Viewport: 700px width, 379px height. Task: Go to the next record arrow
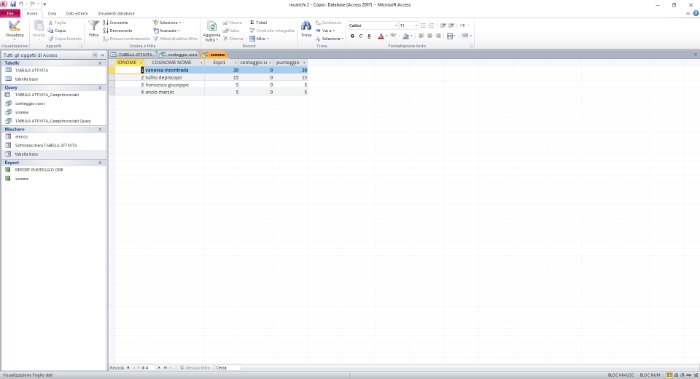[159, 368]
